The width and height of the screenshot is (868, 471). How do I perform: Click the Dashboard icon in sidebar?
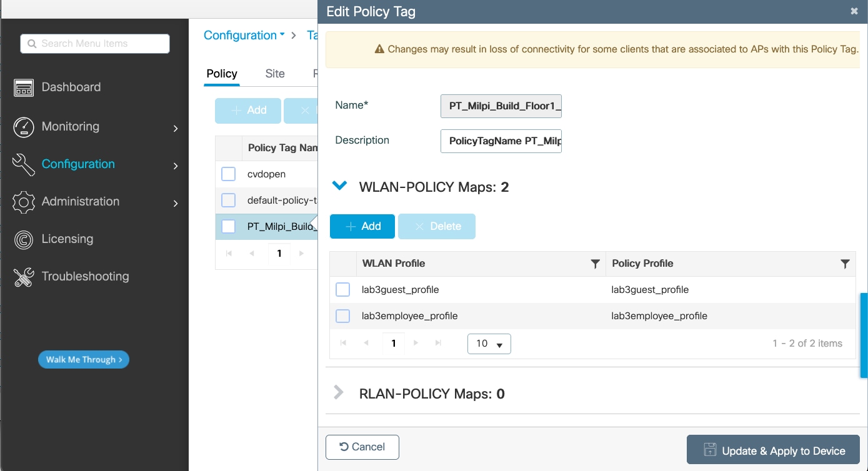tap(24, 87)
